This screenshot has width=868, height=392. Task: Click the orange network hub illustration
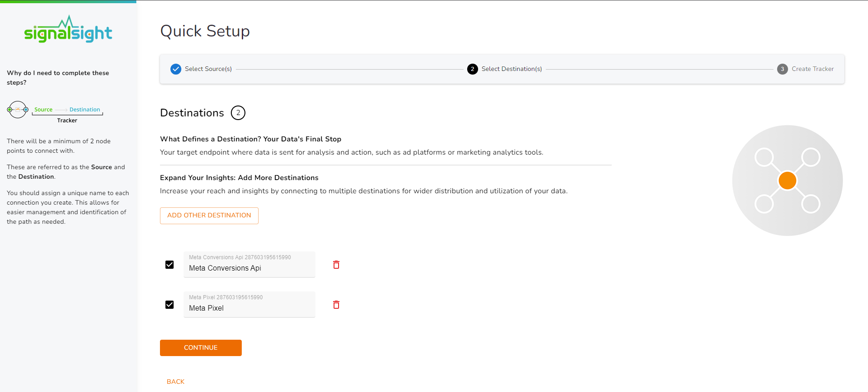click(x=788, y=181)
